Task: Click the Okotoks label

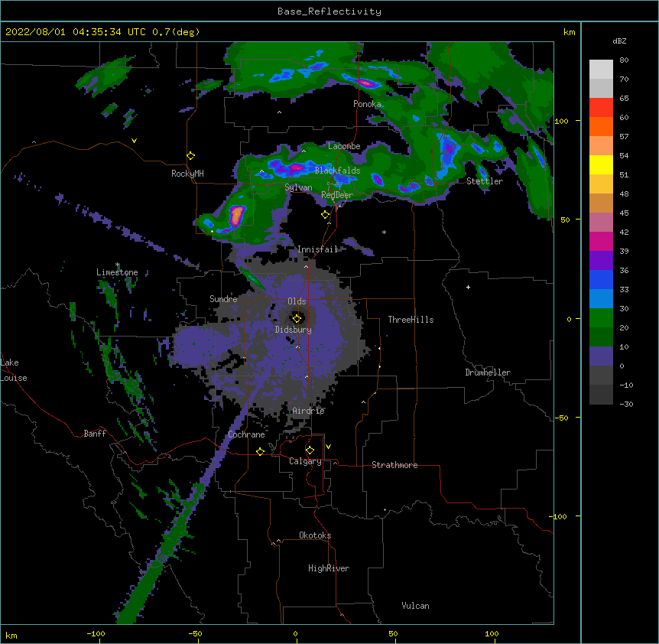Action: pos(315,535)
